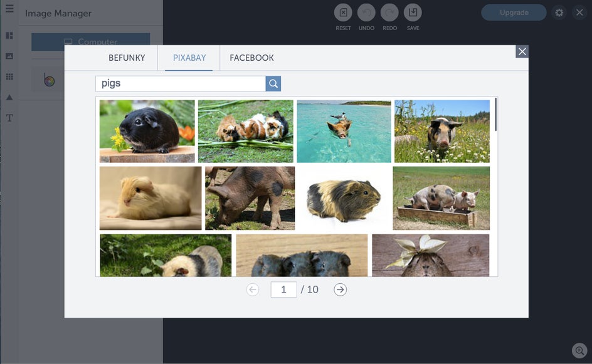The width and height of the screenshot is (592, 364).
Task: Close the image search dialog
Action: point(522,51)
